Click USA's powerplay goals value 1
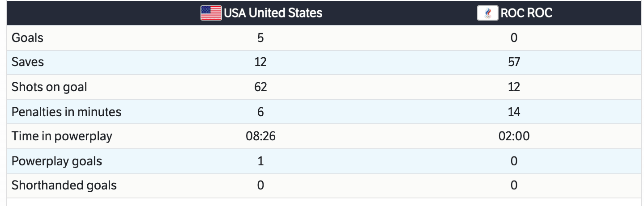Viewport: 644px width, 206px height. (260, 161)
